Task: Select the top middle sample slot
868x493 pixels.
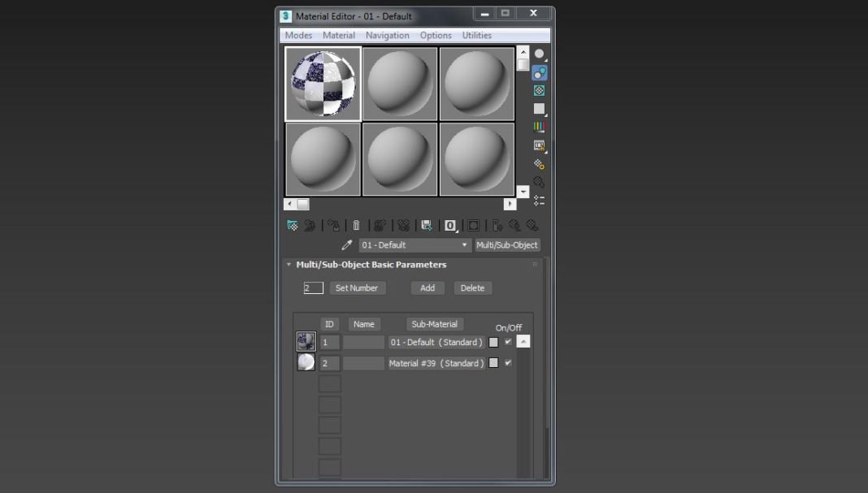Action: [400, 84]
